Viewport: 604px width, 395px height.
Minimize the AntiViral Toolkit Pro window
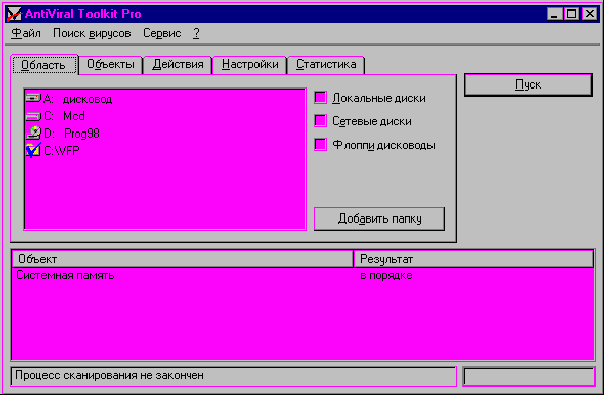554,14
